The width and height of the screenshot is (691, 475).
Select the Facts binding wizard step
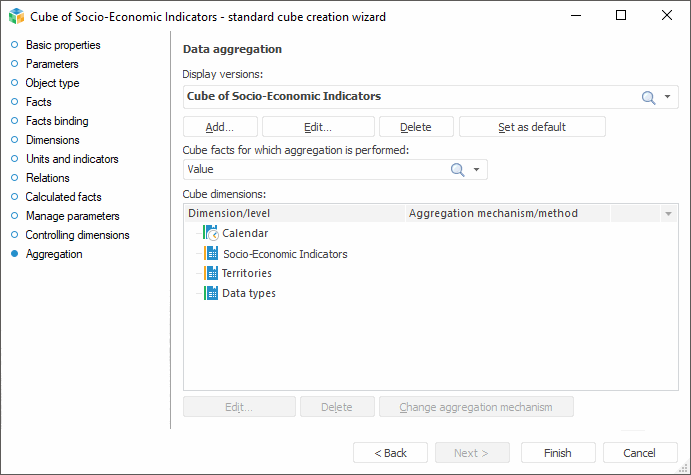coord(56,121)
